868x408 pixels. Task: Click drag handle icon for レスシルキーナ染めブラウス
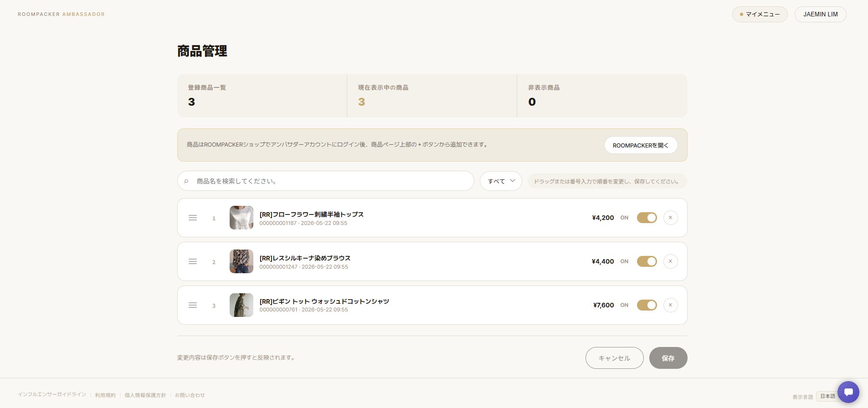click(193, 261)
